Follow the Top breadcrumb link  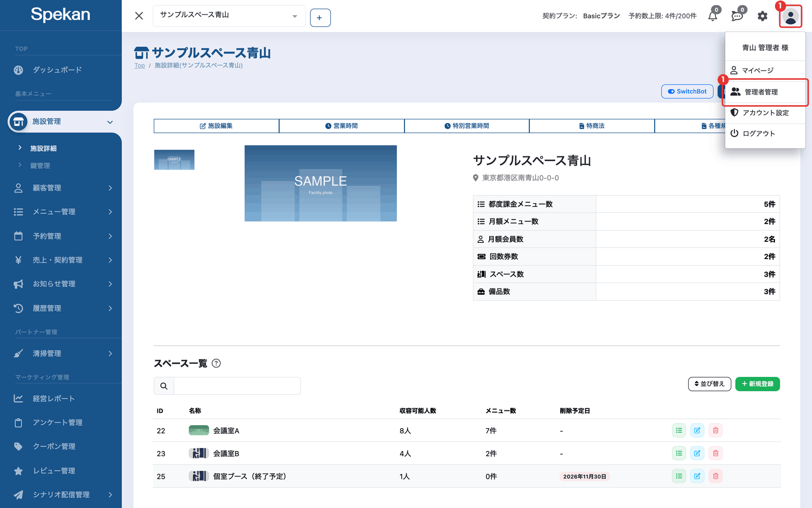coord(140,66)
